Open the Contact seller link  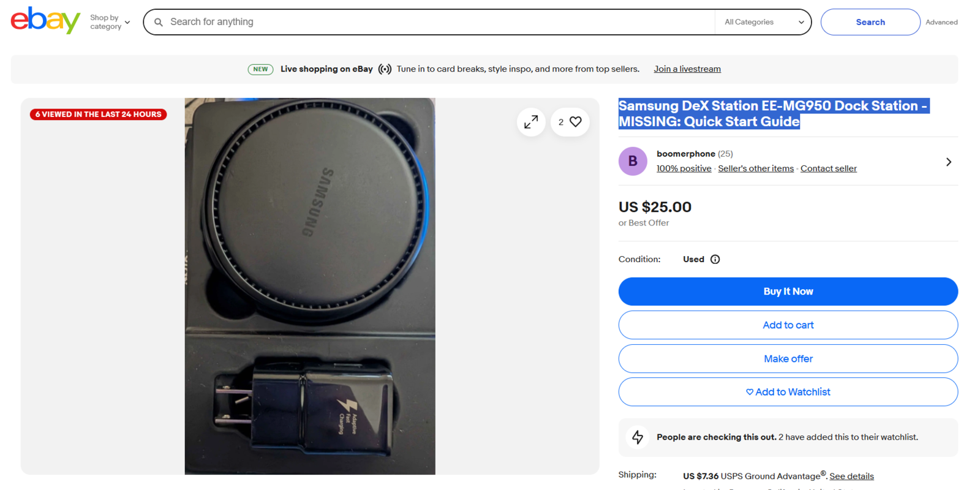[828, 168]
